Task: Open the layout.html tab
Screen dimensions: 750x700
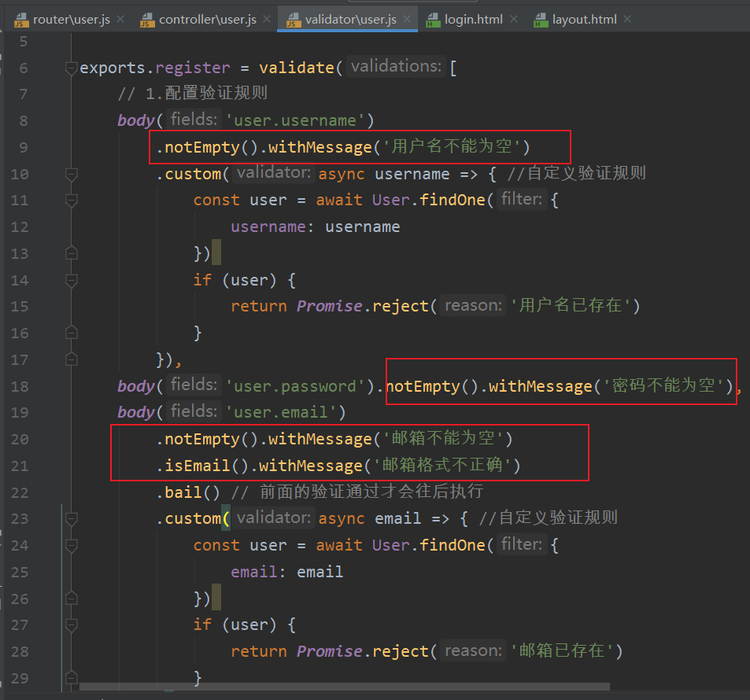Action: pos(585,20)
